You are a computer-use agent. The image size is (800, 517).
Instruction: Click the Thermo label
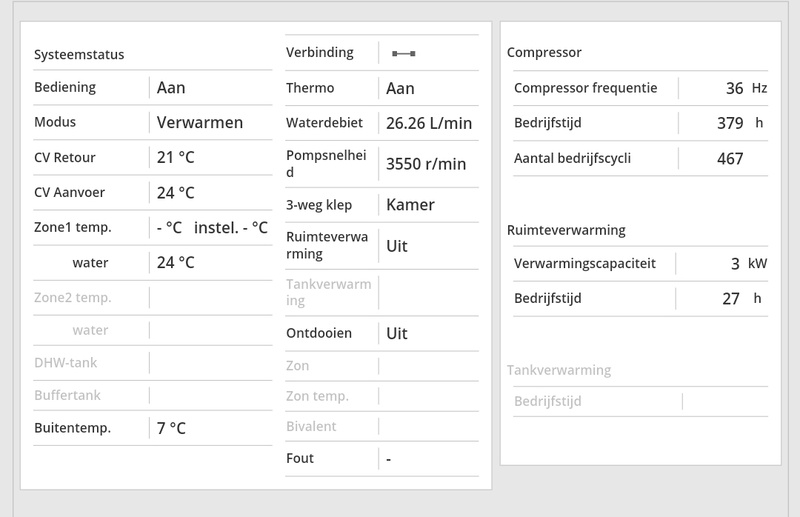pos(310,88)
